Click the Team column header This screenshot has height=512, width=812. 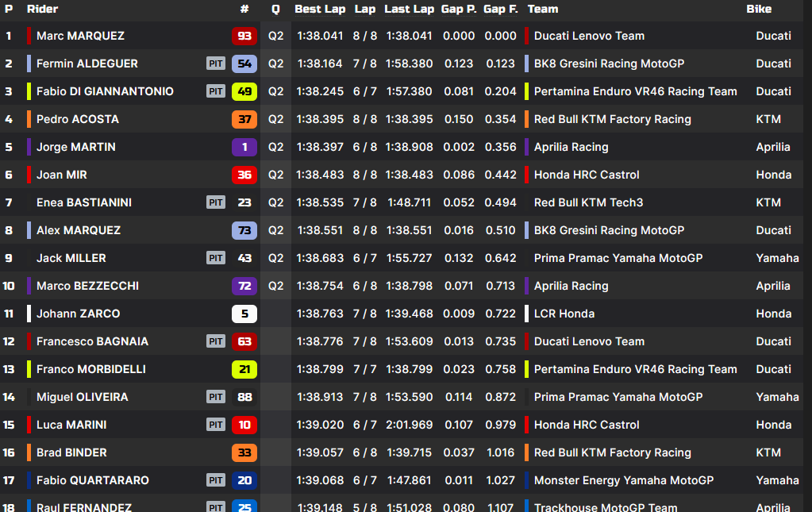543,9
